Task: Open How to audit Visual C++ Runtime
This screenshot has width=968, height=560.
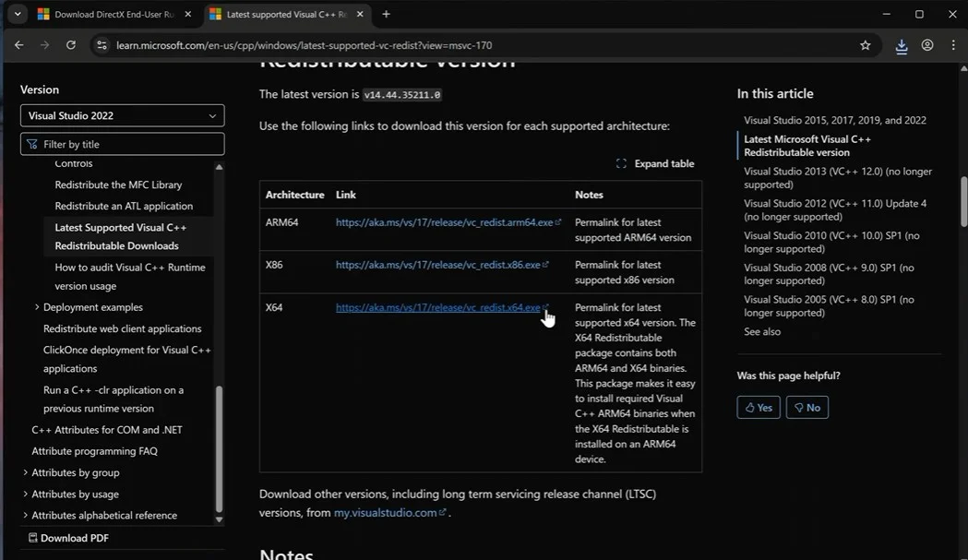Action: [x=129, y=277]
